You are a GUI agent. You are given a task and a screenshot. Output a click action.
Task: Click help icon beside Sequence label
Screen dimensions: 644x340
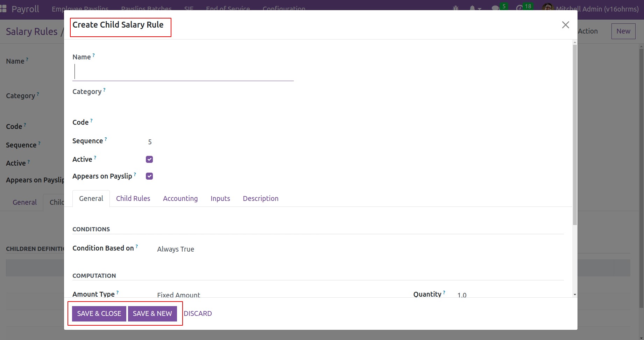(x=106, y=139)
